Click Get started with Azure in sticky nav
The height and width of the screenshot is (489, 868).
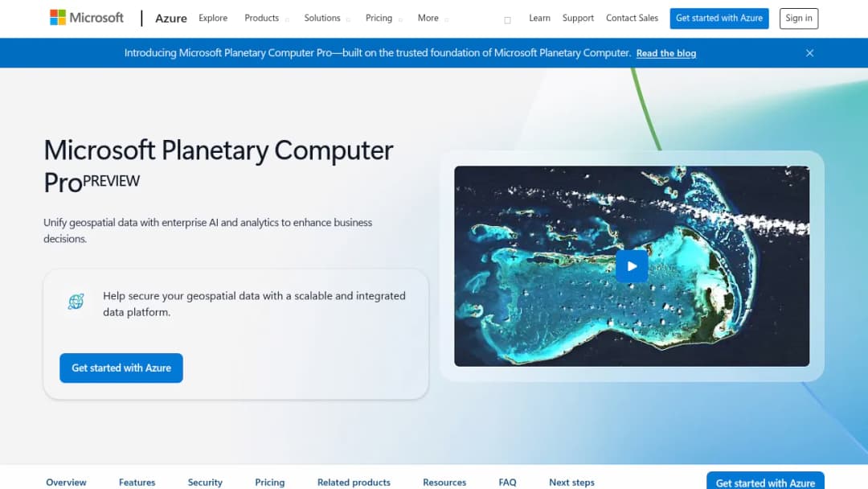pyautogui.click(x=765, y=481)
